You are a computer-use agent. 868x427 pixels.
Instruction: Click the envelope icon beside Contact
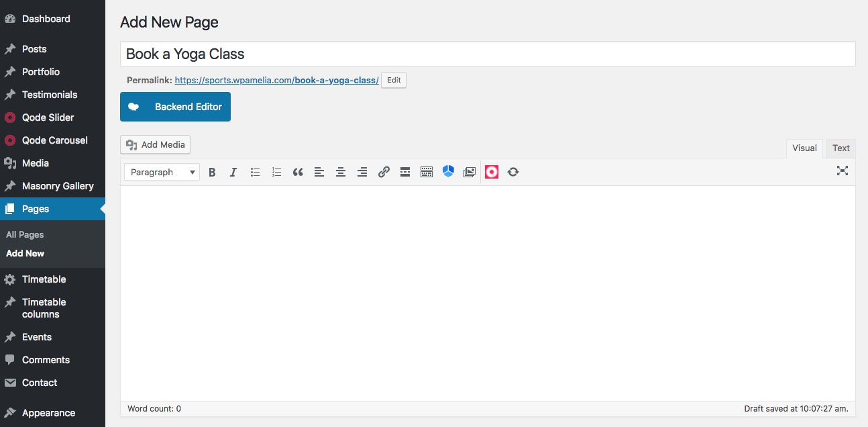pos(10,383)
